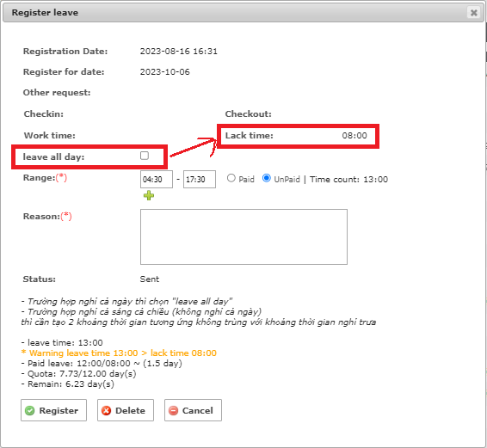Select the Paid radio option
This screenshot has height=448, width=487.
(231, 178)
